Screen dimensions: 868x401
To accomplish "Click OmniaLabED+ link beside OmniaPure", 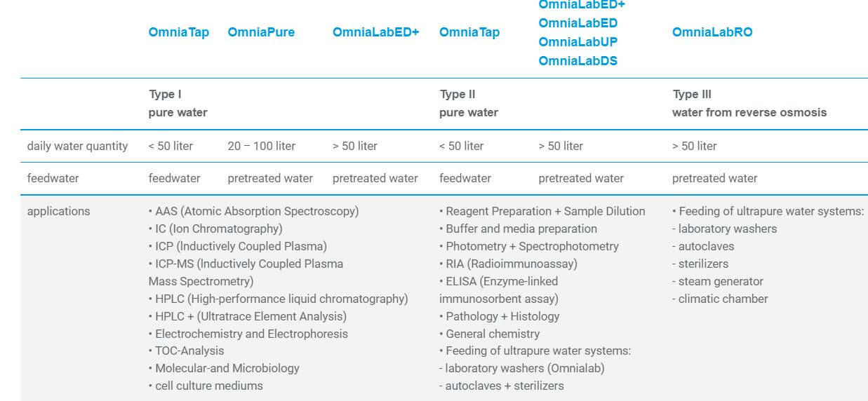I will (x=375, y=32).
